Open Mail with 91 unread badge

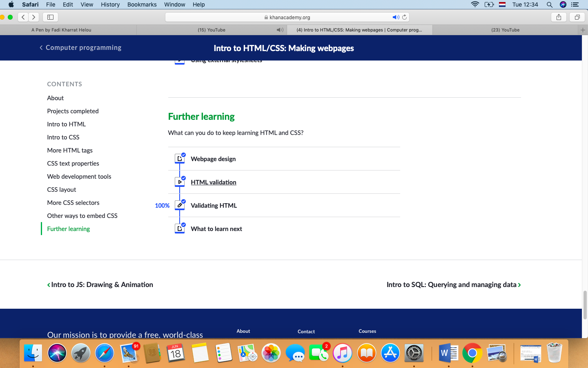pos(129,353)
